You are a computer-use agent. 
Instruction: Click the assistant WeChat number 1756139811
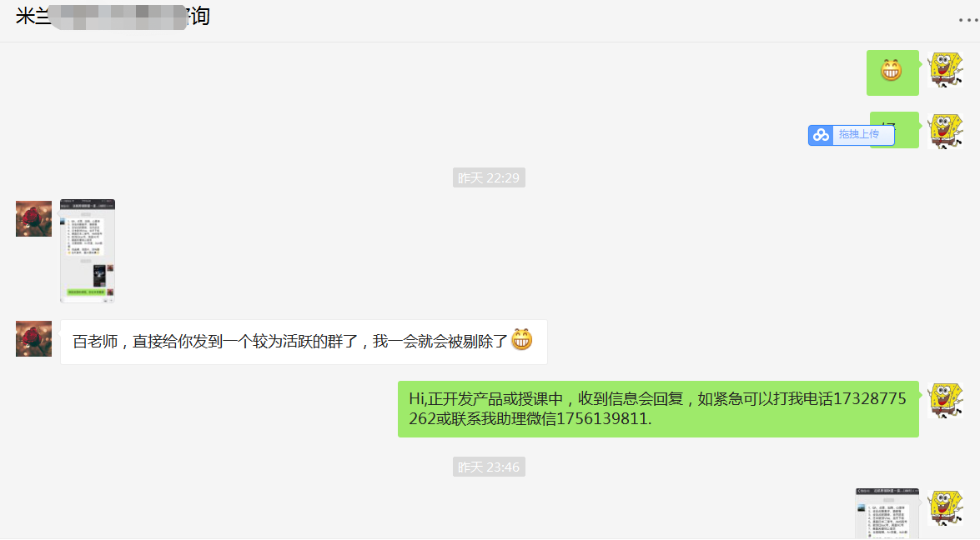point(602,419)
